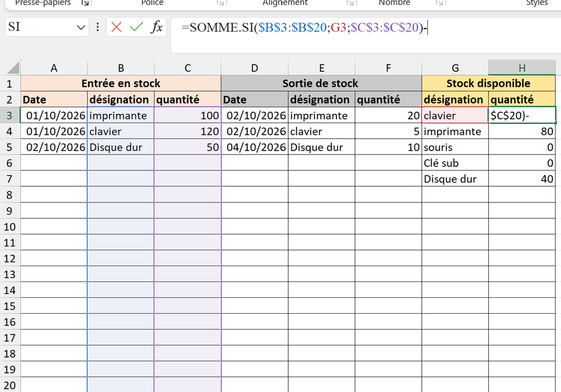
Task: Select row 3 header
Action: [10, 116]
